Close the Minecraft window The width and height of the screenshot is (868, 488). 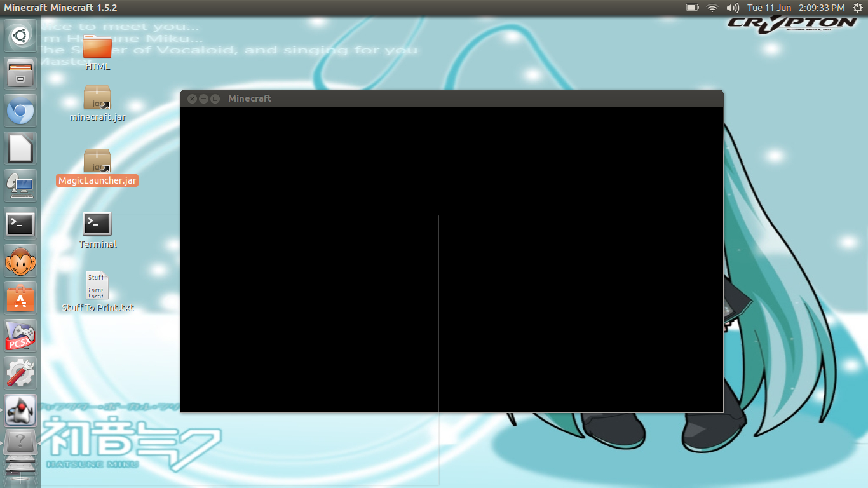click(192, 98)
